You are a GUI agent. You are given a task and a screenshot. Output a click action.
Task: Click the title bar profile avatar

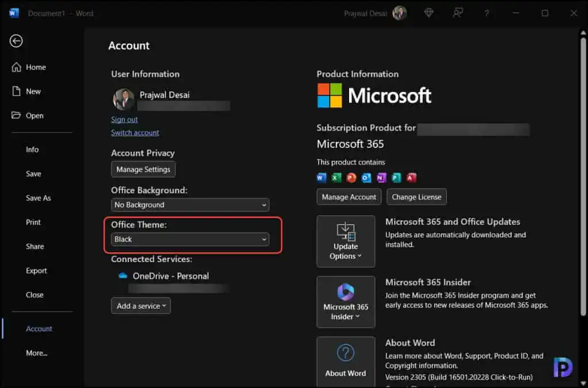(x=400, y=13)
